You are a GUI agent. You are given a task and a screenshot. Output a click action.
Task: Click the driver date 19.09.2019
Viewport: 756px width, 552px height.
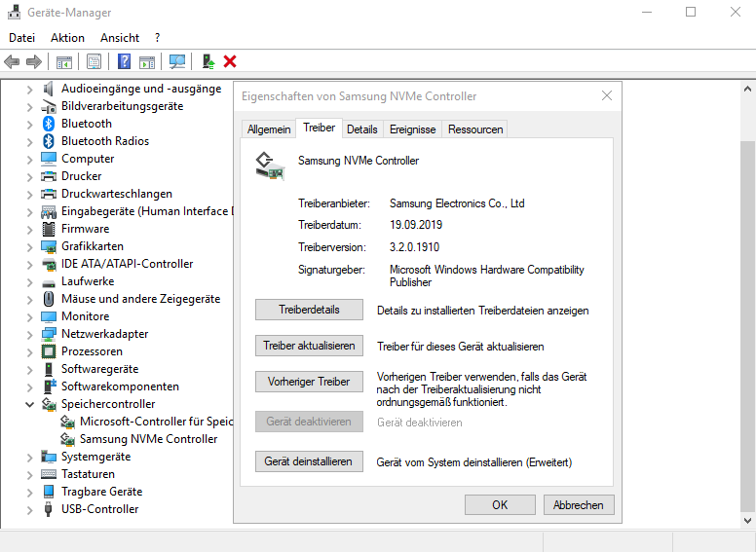pyautogui.click(x=416, y=225)
